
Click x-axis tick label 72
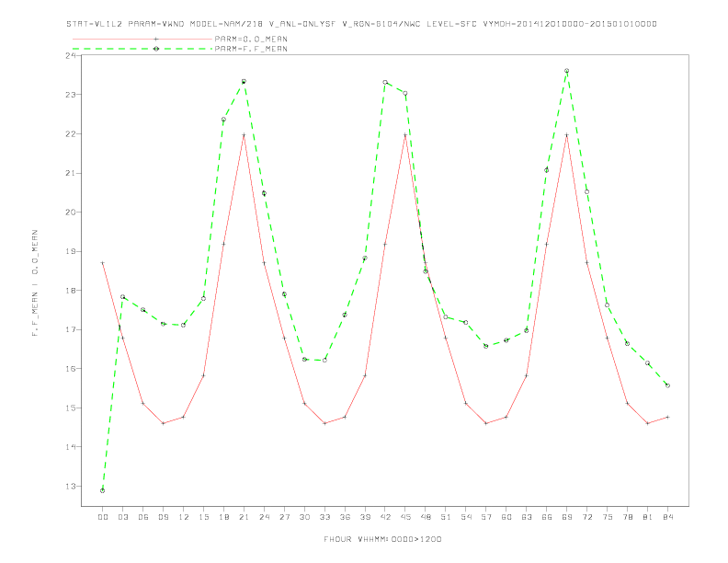click(x=586, y=517)
